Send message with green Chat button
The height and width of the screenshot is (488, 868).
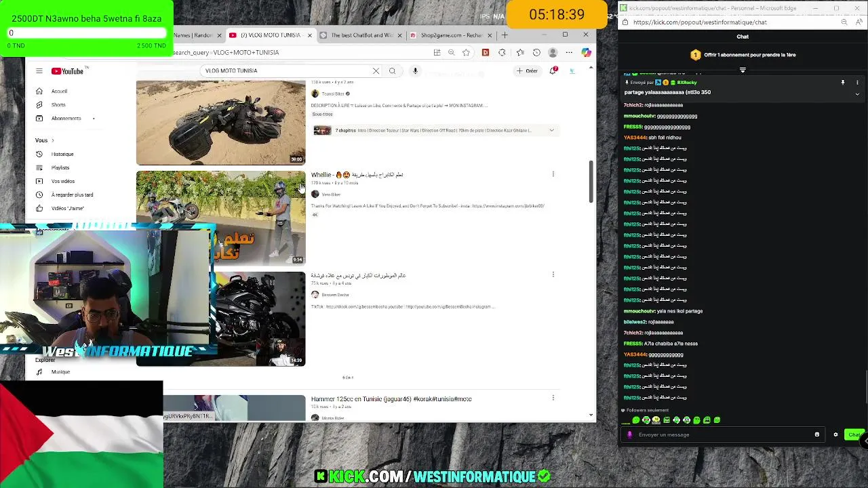coord(854,434)
